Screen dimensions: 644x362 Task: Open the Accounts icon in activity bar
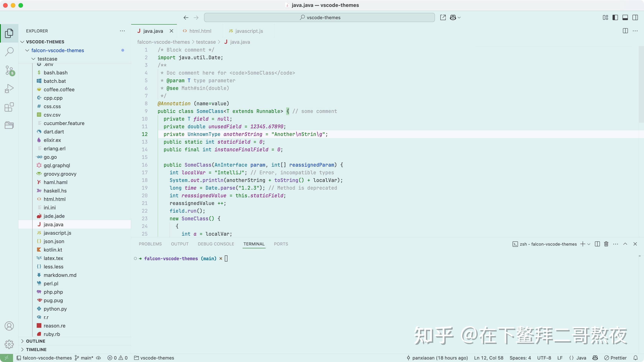[x=9, y=326]
